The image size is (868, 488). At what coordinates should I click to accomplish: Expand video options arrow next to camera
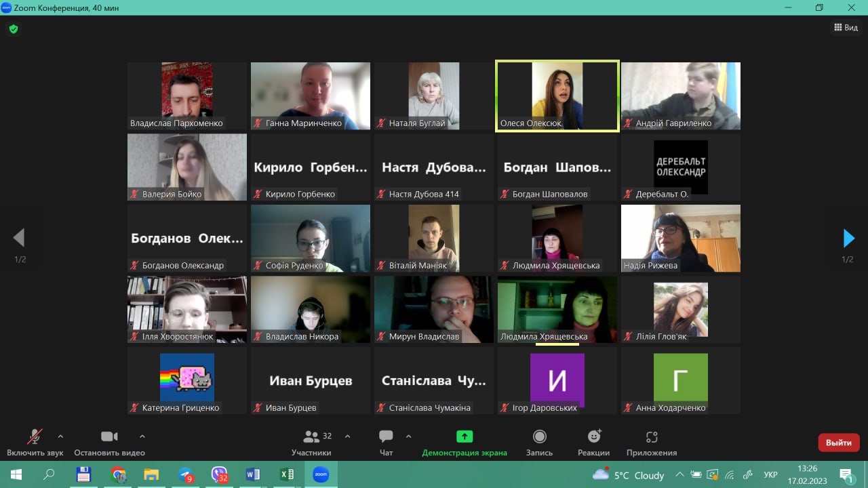tap(142, 436)
